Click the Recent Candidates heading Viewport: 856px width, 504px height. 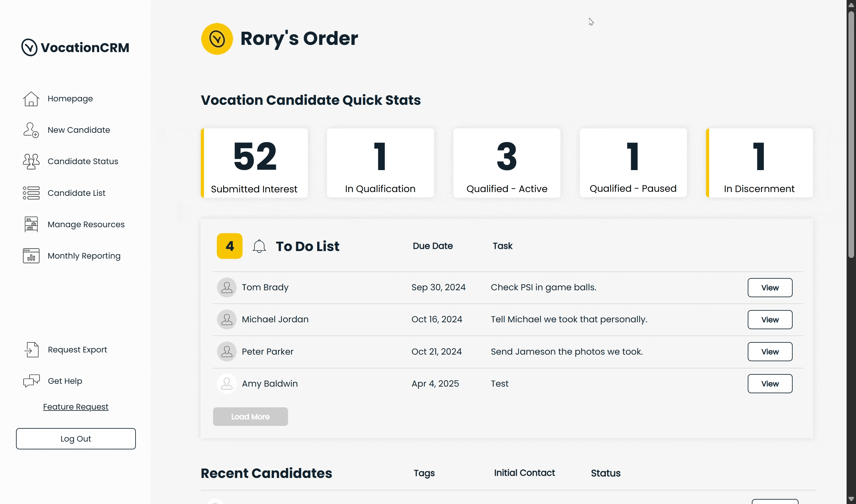pos(266,473)
